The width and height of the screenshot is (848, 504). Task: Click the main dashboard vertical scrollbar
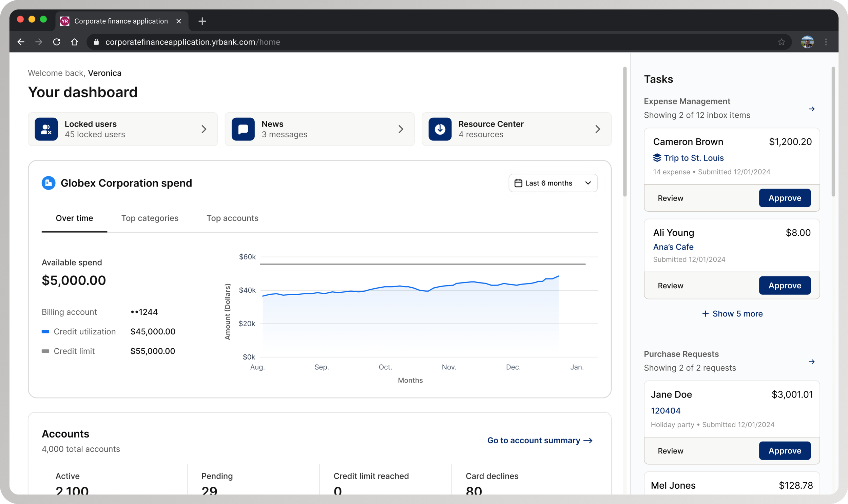[x=624, y=132]
